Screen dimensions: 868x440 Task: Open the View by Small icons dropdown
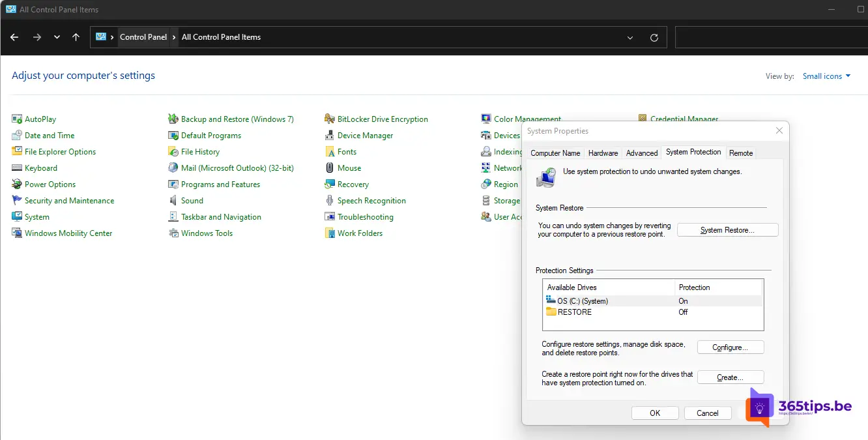click(x=826, y=76)
